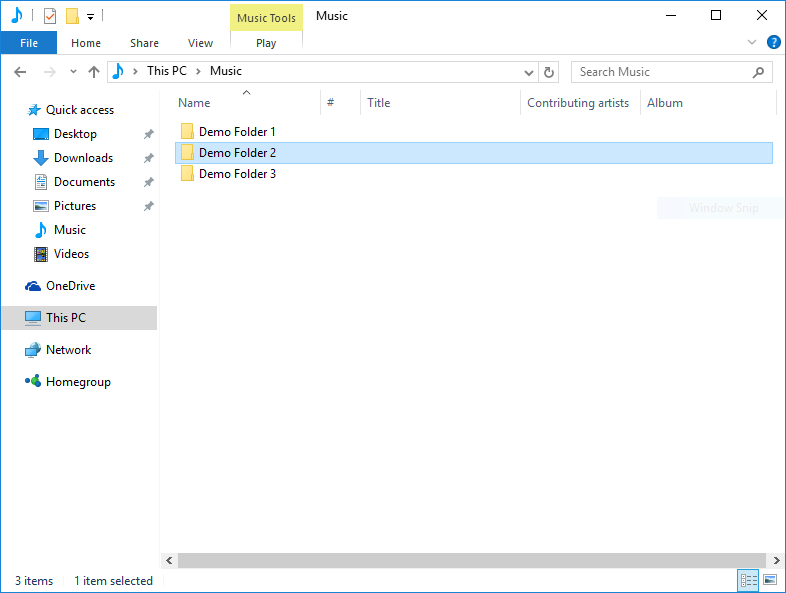The height and width of the screenshot is (593, 786).
Task: Expand the ribbon with the chevron
Action: tap(752, 42)
